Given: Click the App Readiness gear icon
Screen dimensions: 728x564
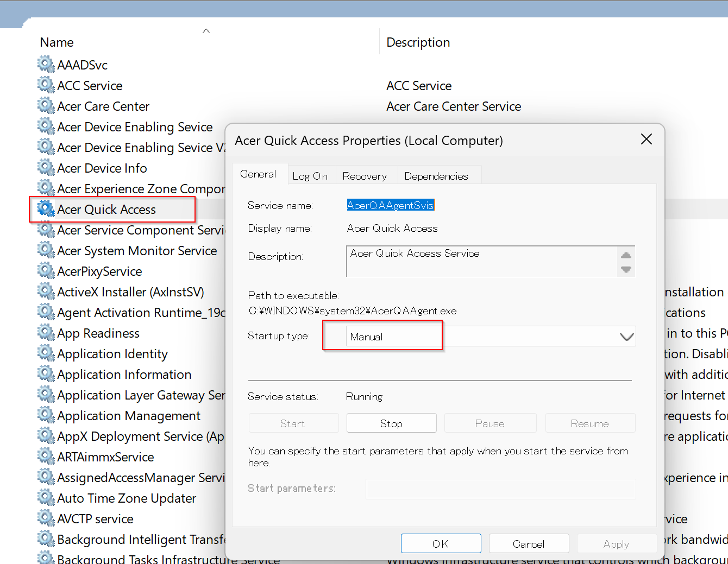Looking at the screenshot, I should pyautogui.click(x=46, y=332).
